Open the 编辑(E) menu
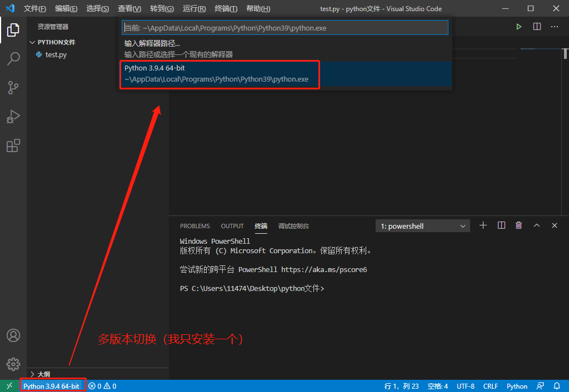The image size is (569, 392). (x=67, y=9)
